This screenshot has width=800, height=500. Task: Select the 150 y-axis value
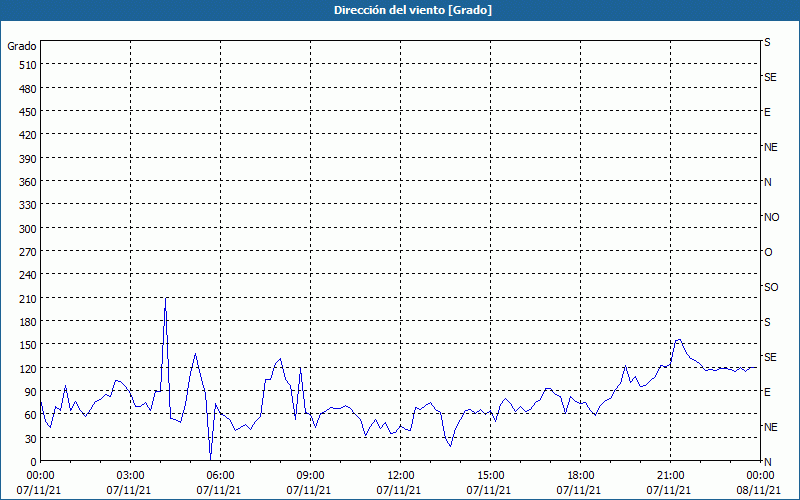(x=29, y=345)
